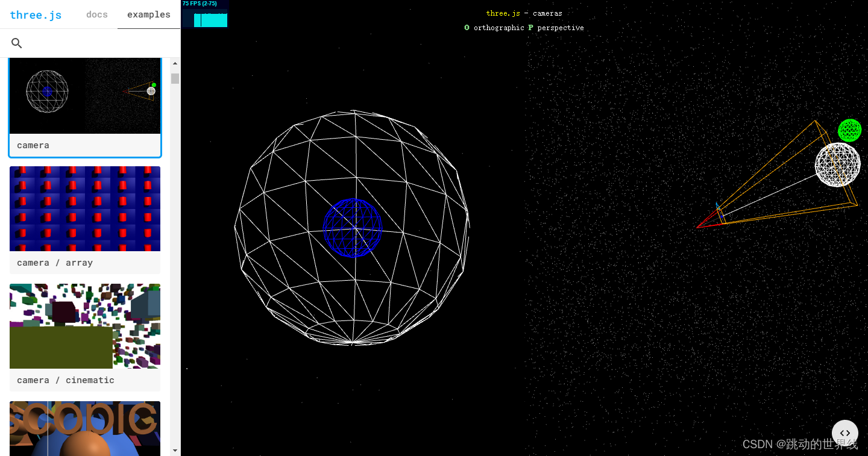Switch to the docs tab

pyautogui.click(x=97, y=14)
